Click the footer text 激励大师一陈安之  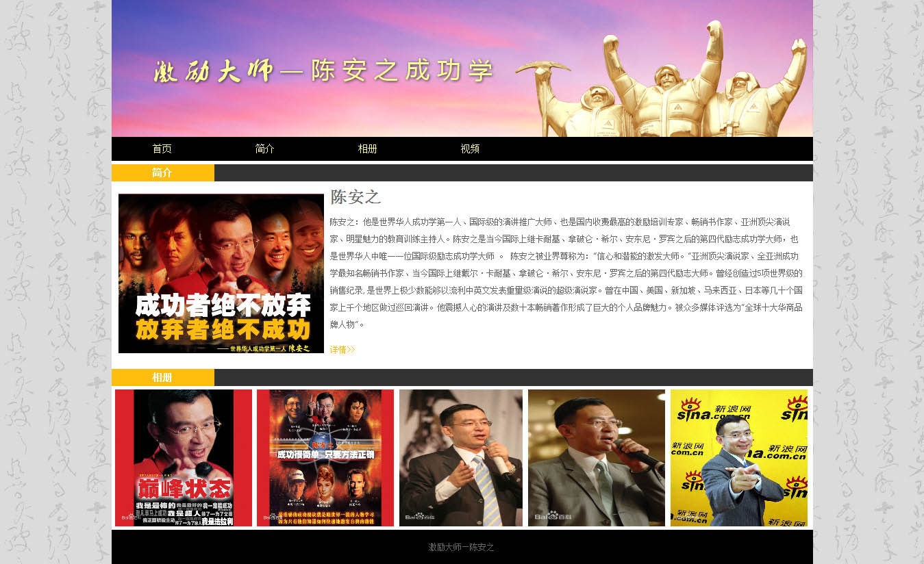pos(462,548)
